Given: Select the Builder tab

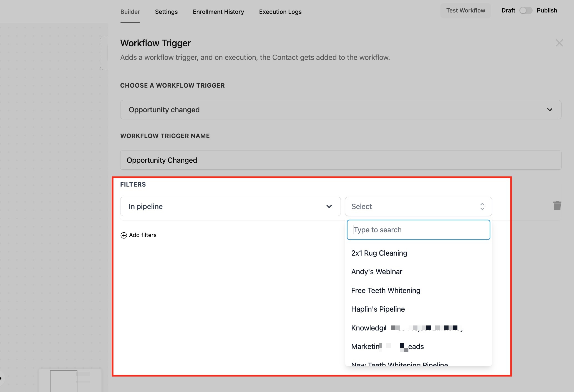Looking at the screenshot, I should pos(130,12).
